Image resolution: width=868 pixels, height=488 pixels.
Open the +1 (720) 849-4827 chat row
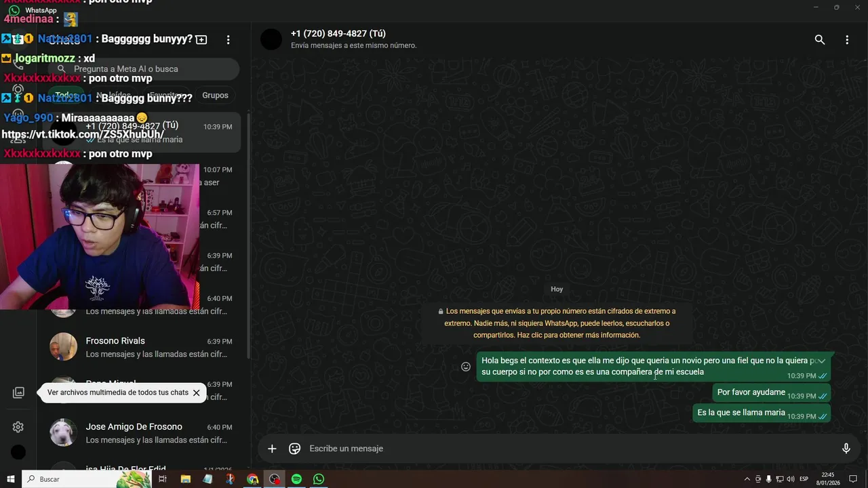141,133
